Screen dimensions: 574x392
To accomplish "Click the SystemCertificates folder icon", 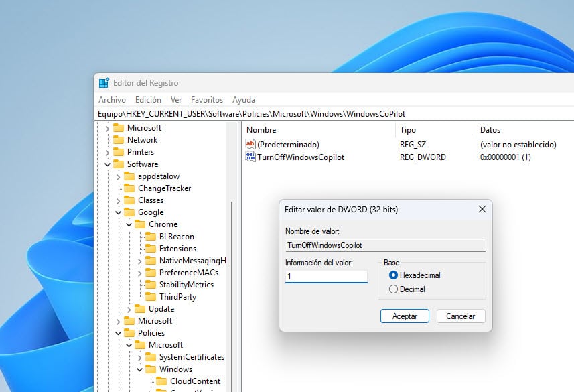I will pos(151,357).
